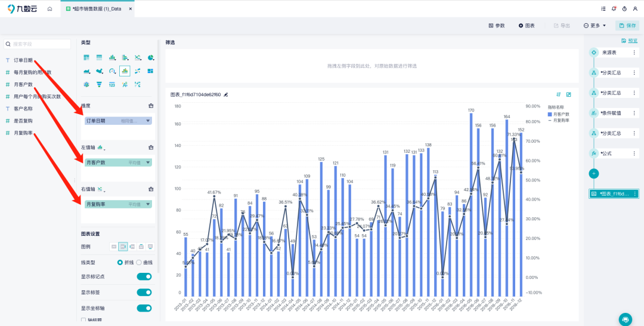
Task: Toggle the 显示标签 switch
Action: tap(144, 293)
